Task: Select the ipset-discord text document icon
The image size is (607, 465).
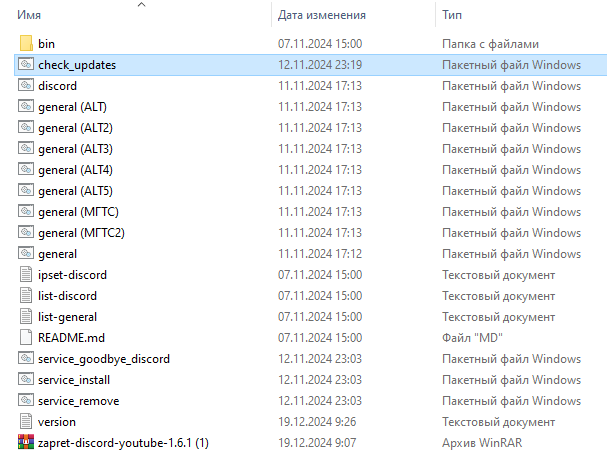Action: click(26, 275)
